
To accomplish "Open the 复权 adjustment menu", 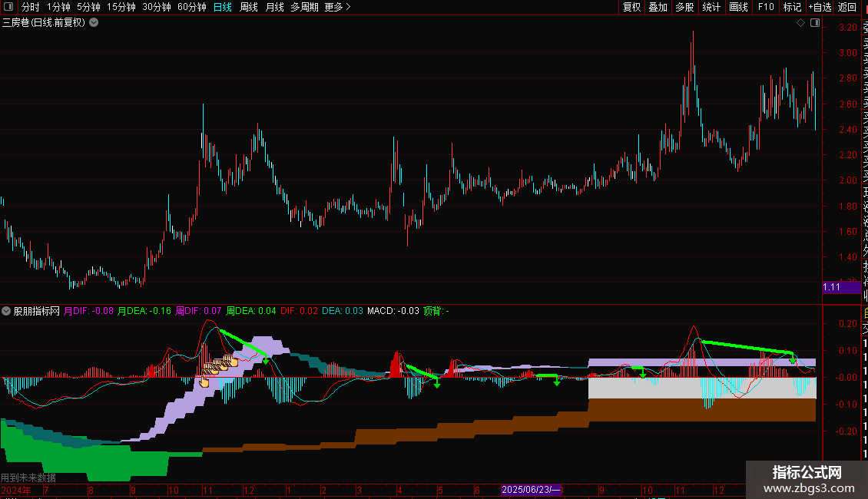I will click(631, 7).
